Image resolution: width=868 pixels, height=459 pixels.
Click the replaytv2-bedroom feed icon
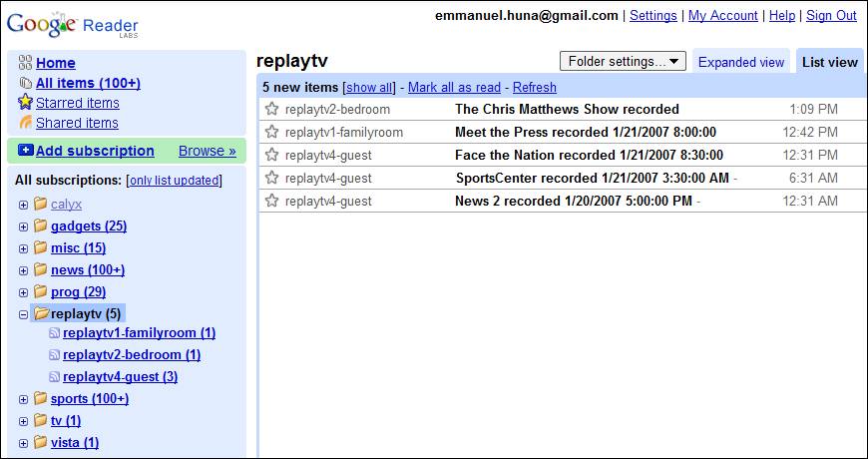pyautogui.click(x=54, y=354)
